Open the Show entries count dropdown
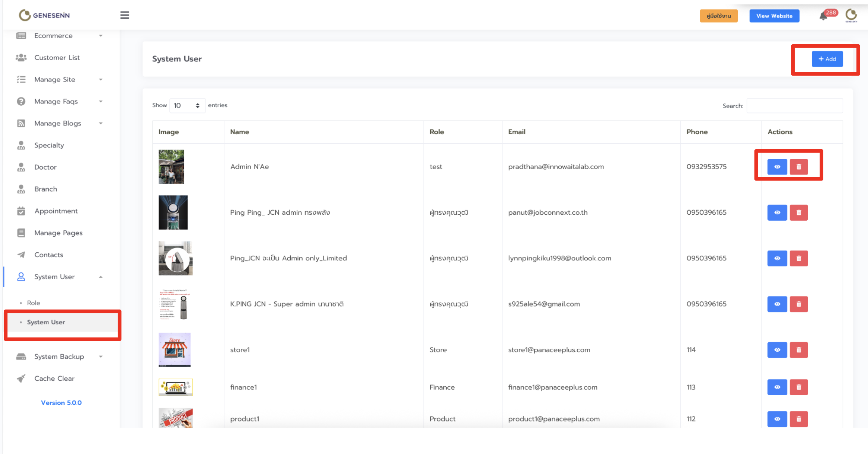The width and height of the screenshot is (868, 454). tap(187, 106)
